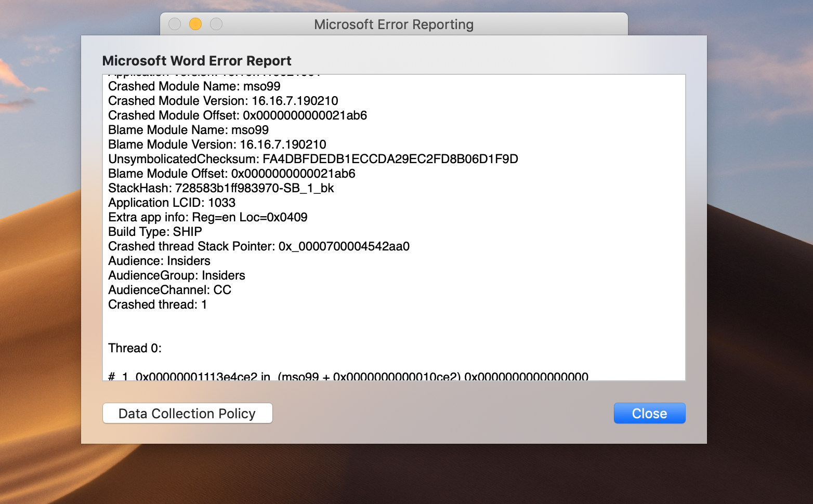Select the Crashed Module Version line
The height and width of the screenshot is (504, 813).
pos(223,101)
